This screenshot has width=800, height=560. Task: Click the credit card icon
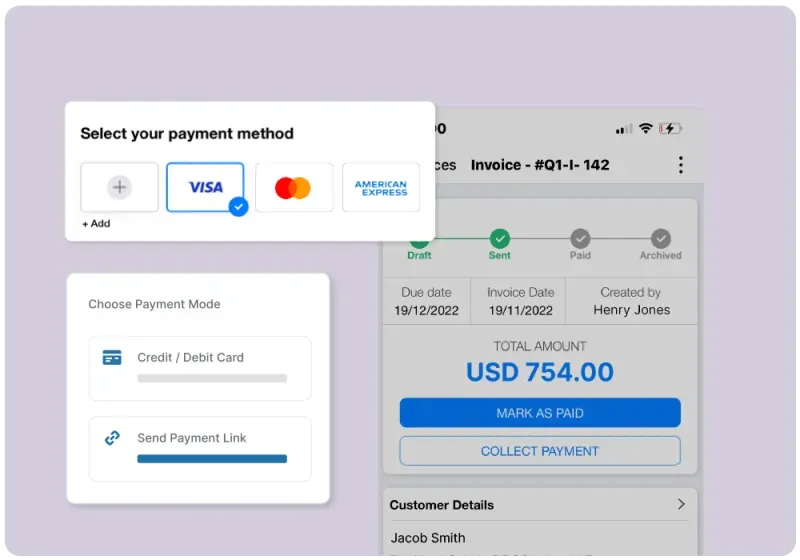point(112,358)
